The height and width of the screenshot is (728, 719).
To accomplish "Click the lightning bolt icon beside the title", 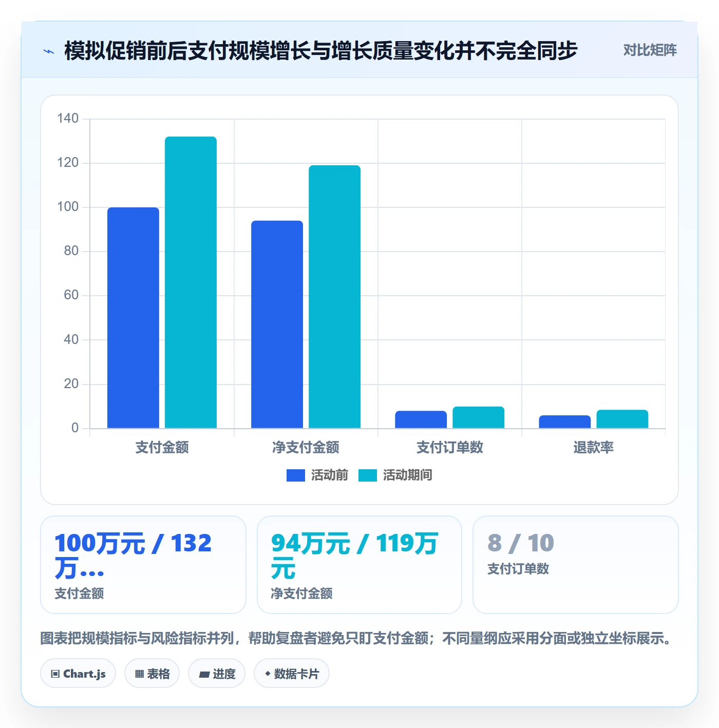I will click(x=49, y=51).
